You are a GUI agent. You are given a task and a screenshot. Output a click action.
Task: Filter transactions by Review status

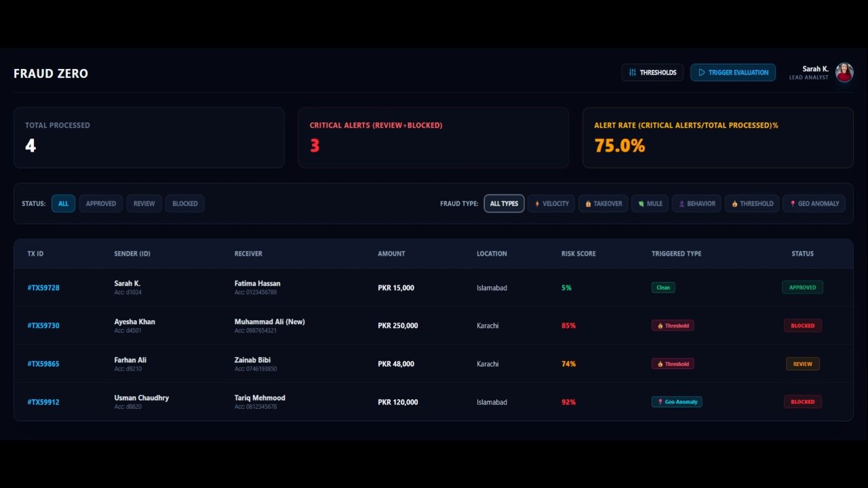pos(144,203)
